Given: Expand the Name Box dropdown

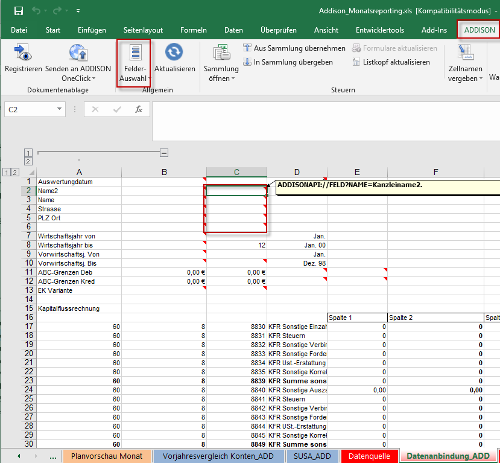Looking at the screenshot, I should (x=59, y=109).
